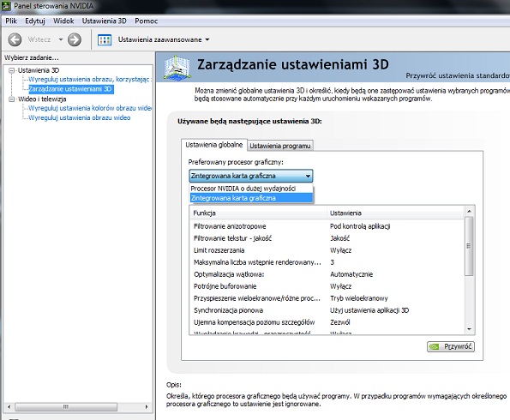Select the Filtrowanie anizotropowe row
This screenshot has height=420, width=510.
[x=327, y=226]
